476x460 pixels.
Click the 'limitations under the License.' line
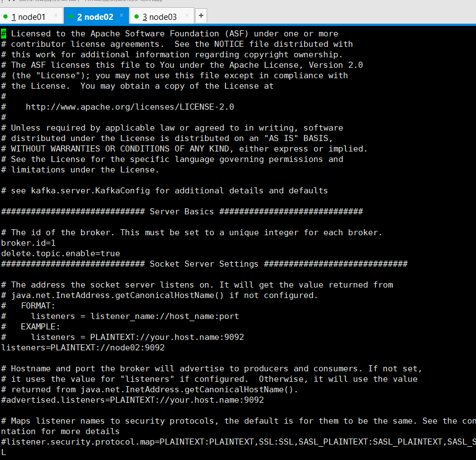(80, 170)
